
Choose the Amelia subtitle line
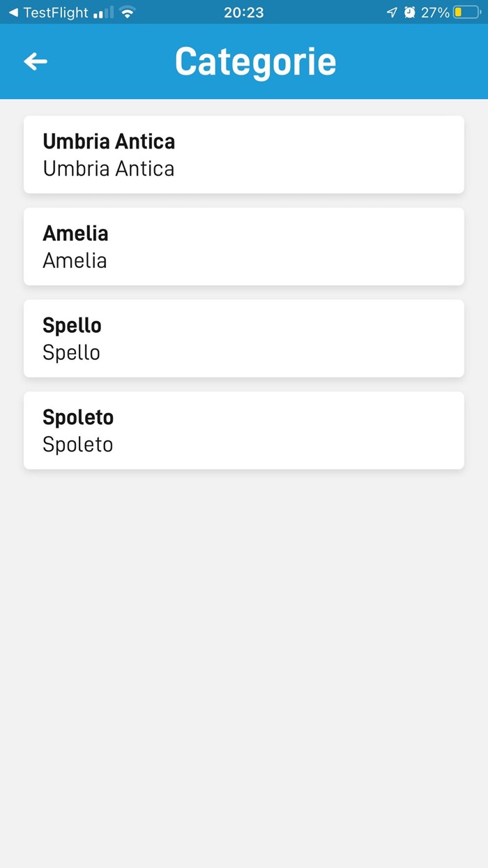[x=75, y=261]
